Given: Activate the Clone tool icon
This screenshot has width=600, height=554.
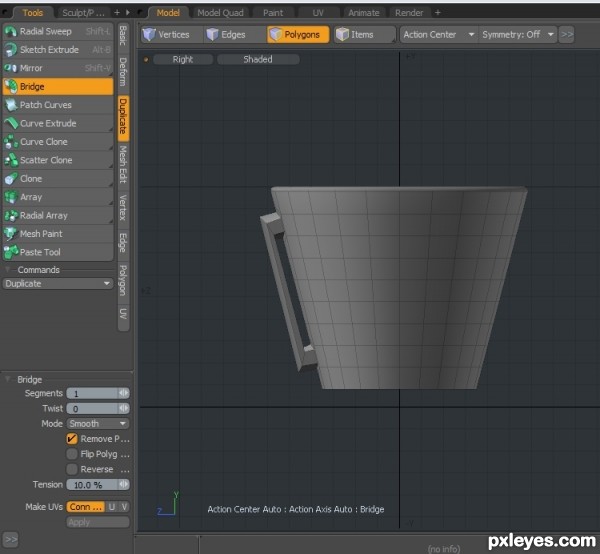Looking at the screenshot, I should pos(11,178).
